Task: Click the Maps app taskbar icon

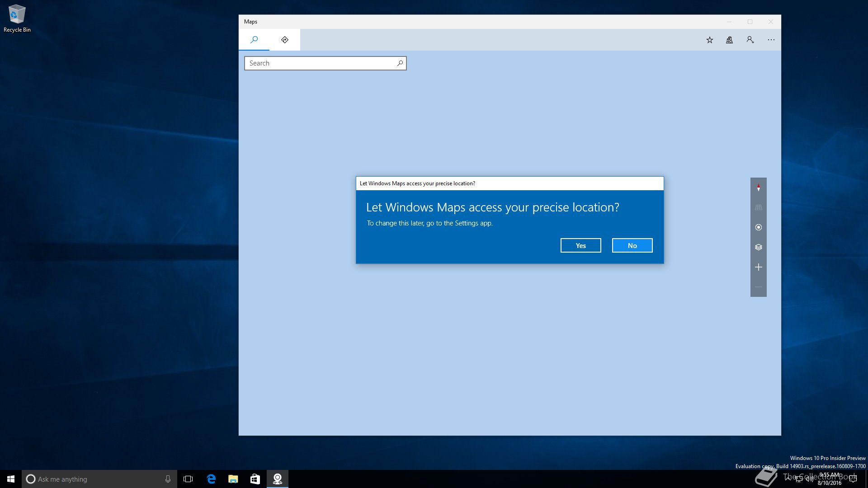Action: tap(278, 479)
